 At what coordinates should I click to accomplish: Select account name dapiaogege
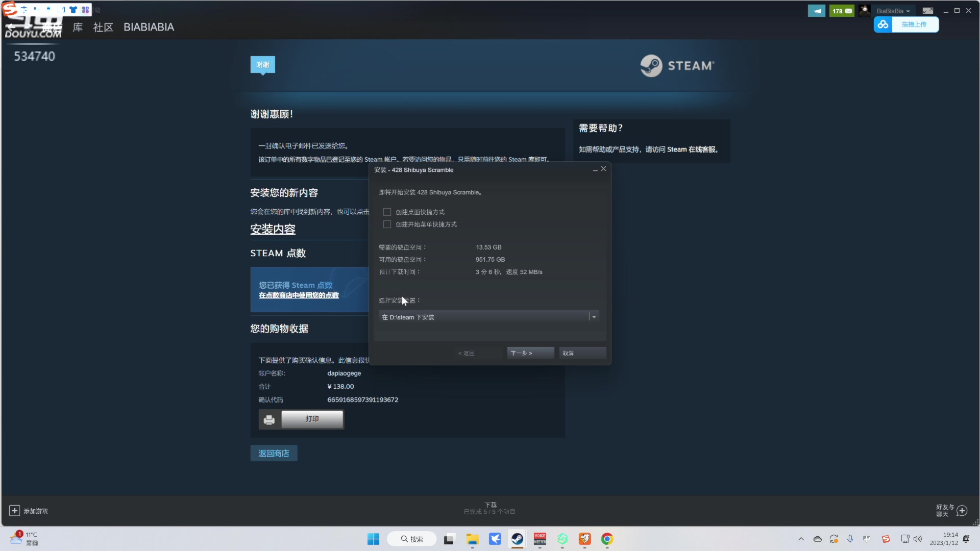344,373
